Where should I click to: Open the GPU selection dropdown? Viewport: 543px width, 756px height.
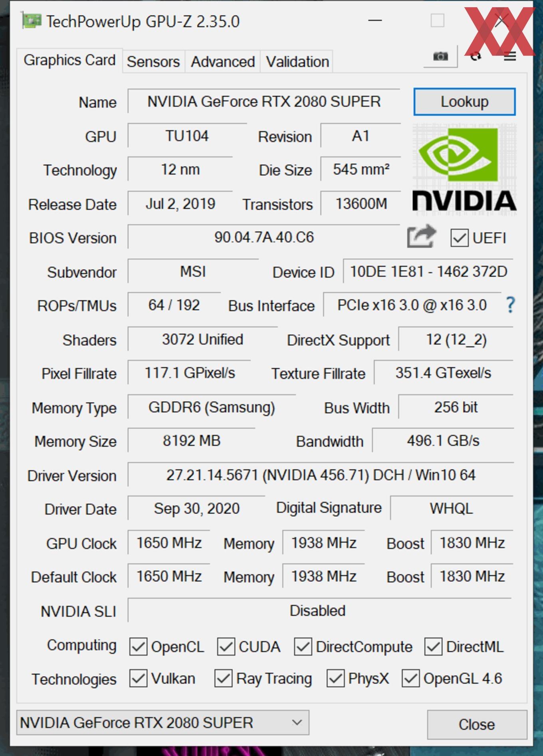[163, 722]
